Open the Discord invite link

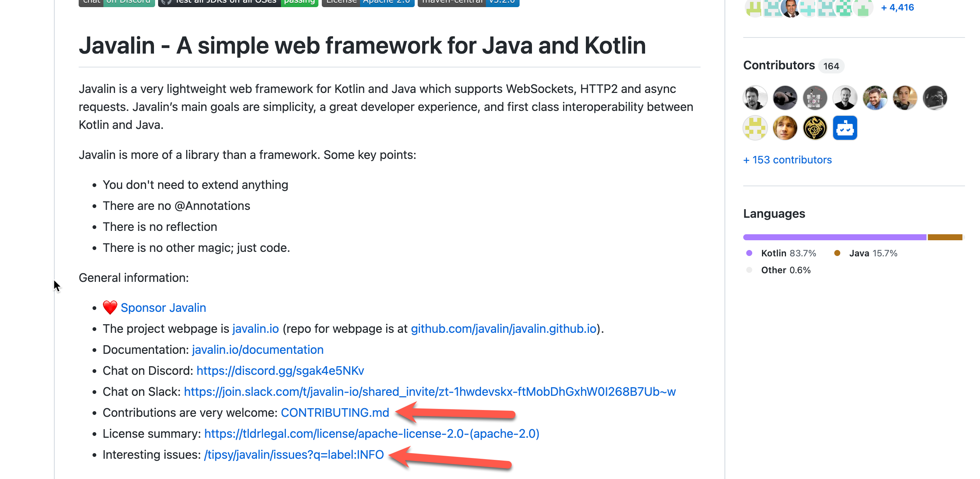point(280,370)
